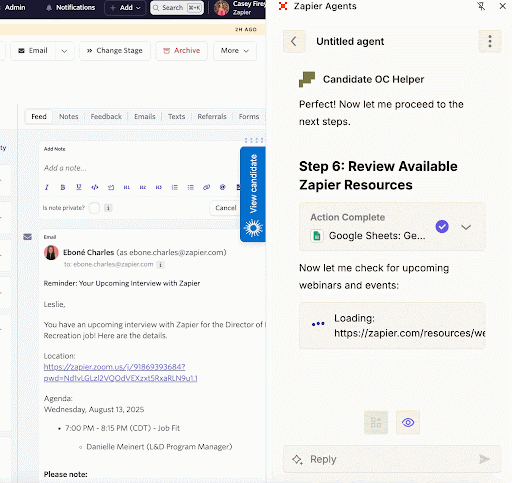Click 'Danielle Meinert (L&D Program Manager)' text
Screen dimensions: 512x483
(159, 447)
